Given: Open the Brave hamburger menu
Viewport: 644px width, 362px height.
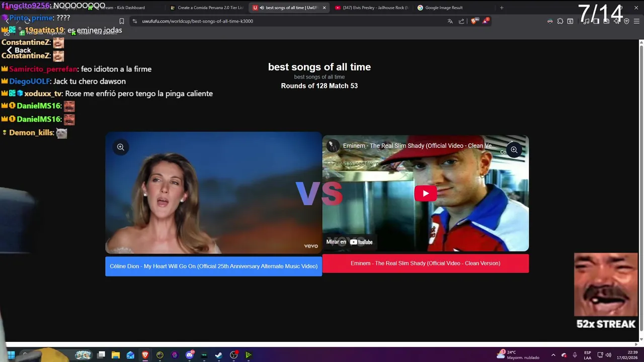Looking at the screenshot, I should pos(636,21).
